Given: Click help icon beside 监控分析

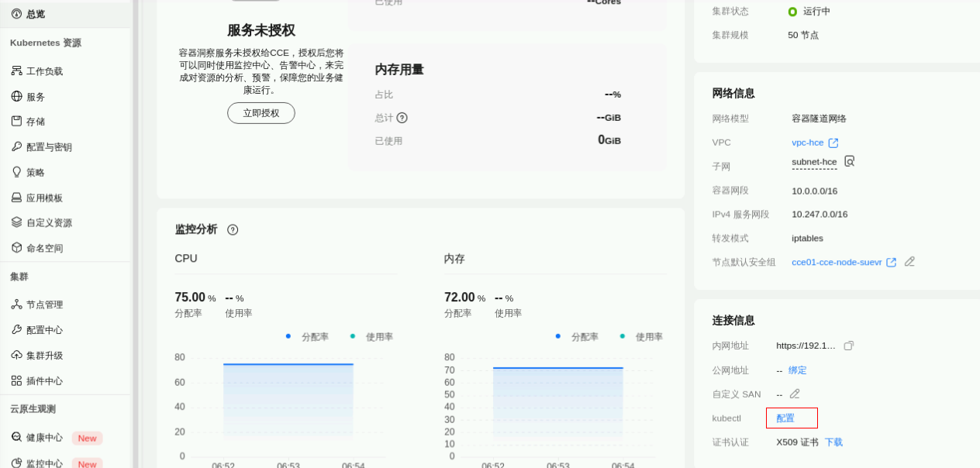Looking at the screenshot, I should pos(233,230).
